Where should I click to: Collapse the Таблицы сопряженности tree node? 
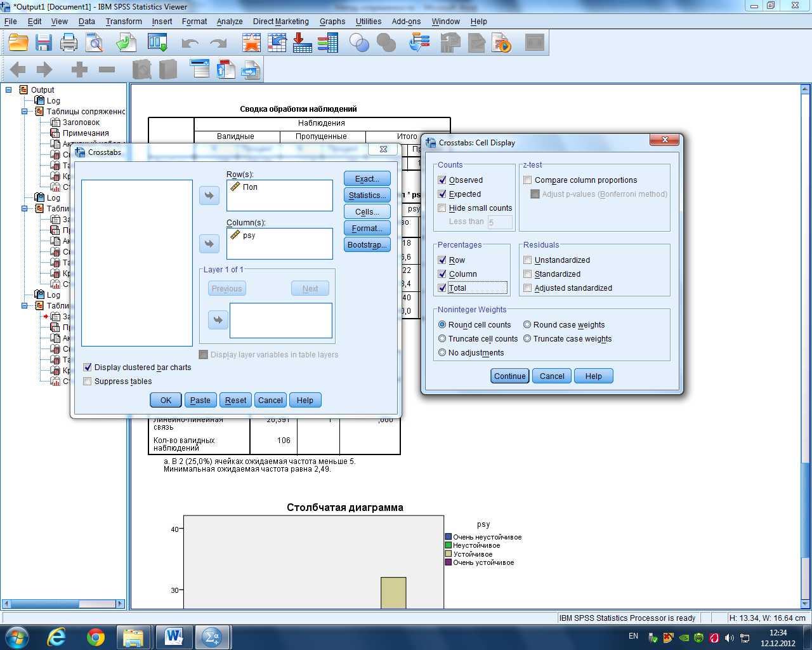tap(25, 112)
